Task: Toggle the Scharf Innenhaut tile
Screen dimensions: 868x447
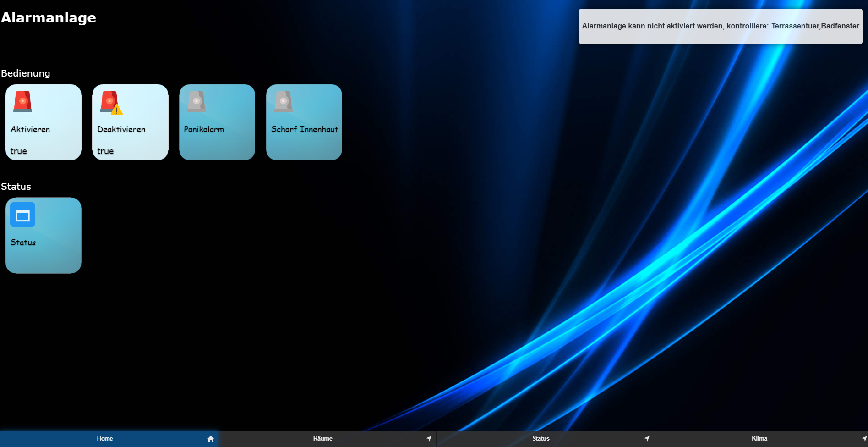Action: [304, 122]
